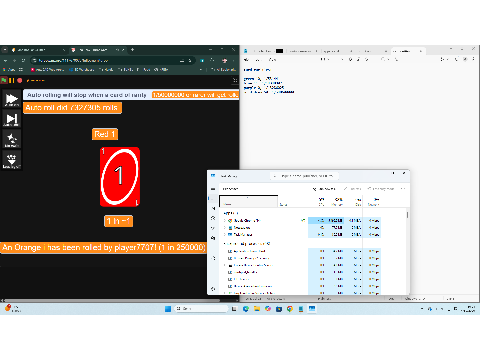The image size is (480, 360).
Task: Expand the Google Chrome process row
Action: click(x=225, y=221)
